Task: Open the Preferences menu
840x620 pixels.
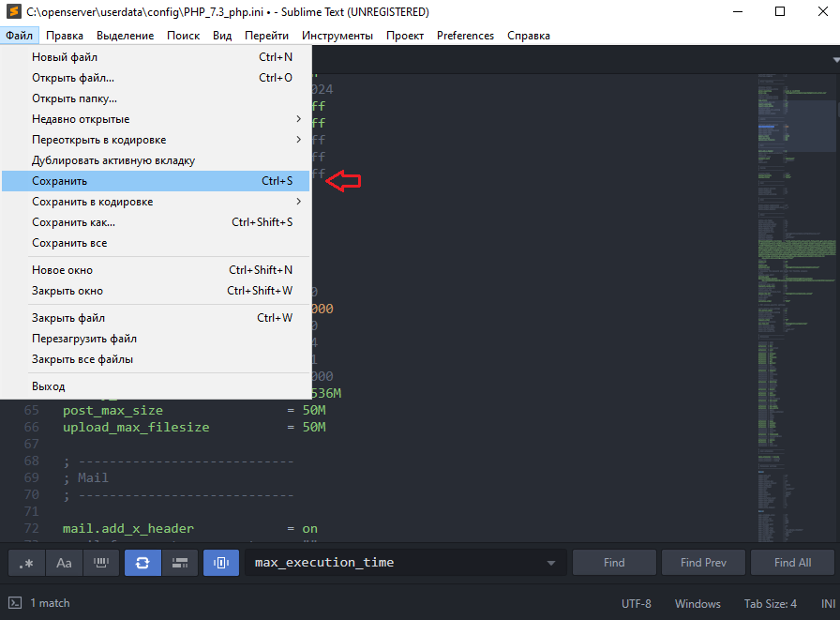Action: tap(465, 36)
